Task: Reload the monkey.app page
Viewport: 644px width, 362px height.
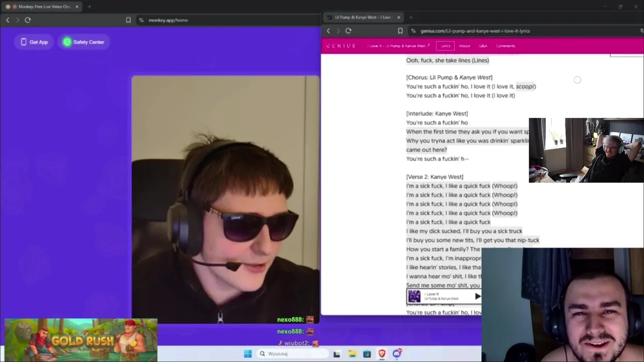Action: (x=28, y=20)
